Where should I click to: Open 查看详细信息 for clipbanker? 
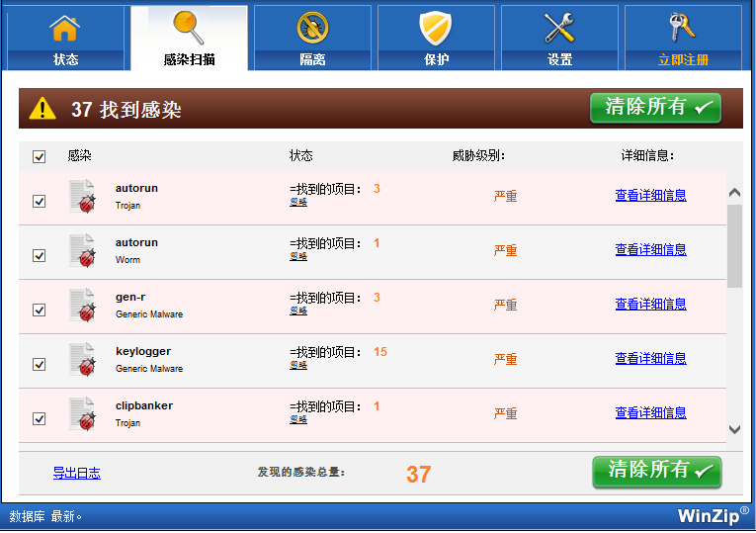[x=651, y=413]
